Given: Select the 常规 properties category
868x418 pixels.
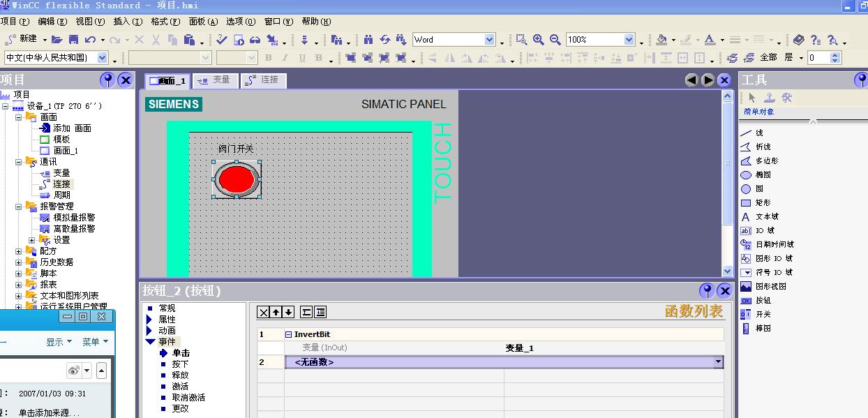Looking at the screenshot, I should coord(167,308).
